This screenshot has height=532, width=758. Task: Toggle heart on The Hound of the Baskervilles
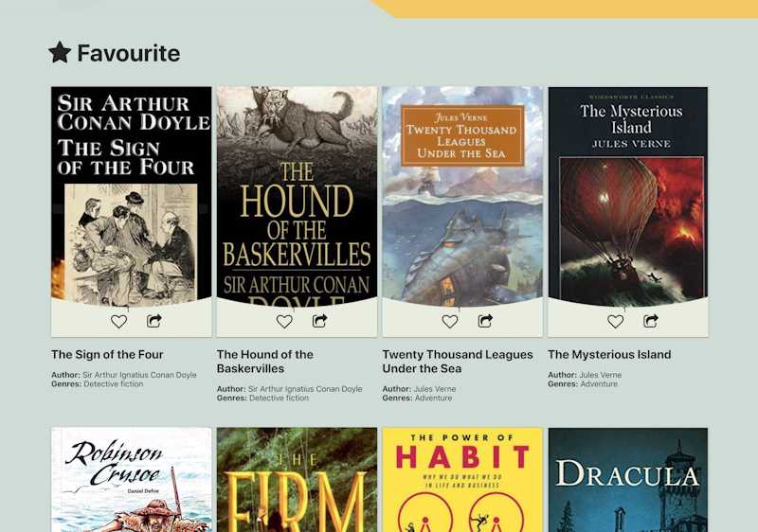coord(284,322)
